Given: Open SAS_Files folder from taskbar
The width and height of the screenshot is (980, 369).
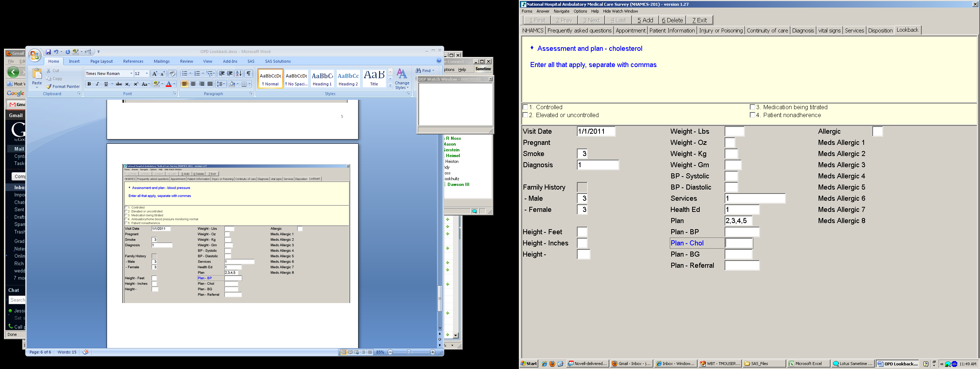Looking at the screenshot, I should pos(764,364).
